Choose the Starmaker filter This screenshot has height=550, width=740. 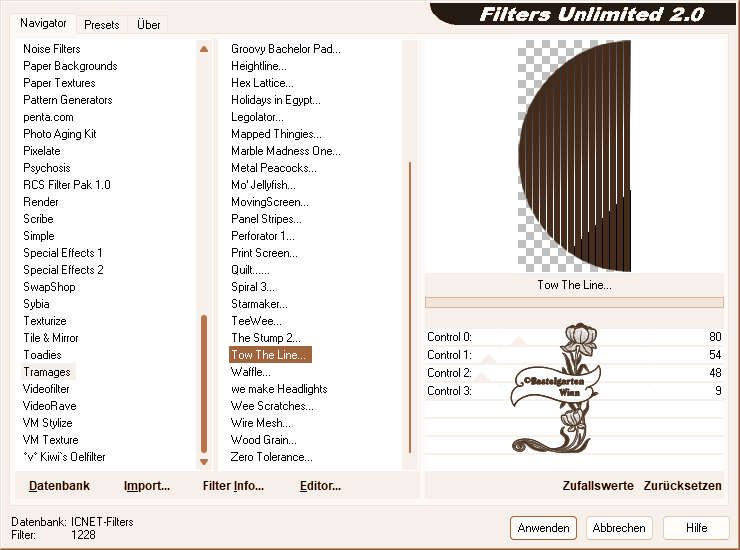(260, 304)
